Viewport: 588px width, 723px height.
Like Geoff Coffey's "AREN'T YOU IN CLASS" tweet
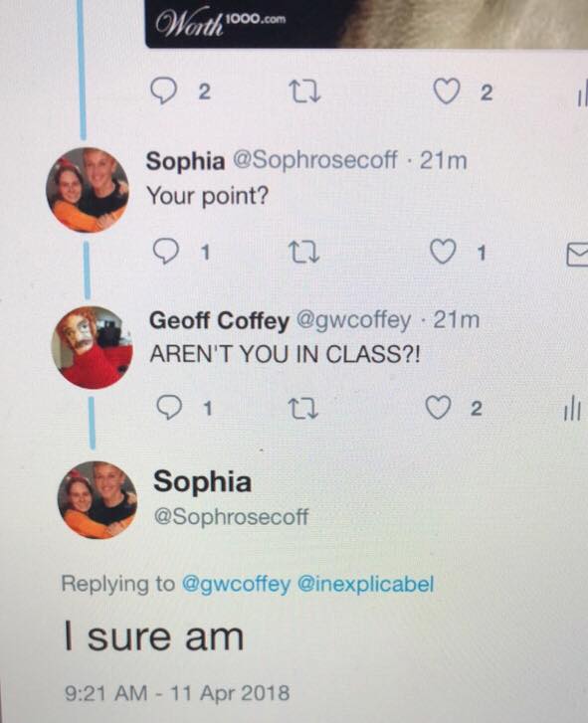click(438, 408)
